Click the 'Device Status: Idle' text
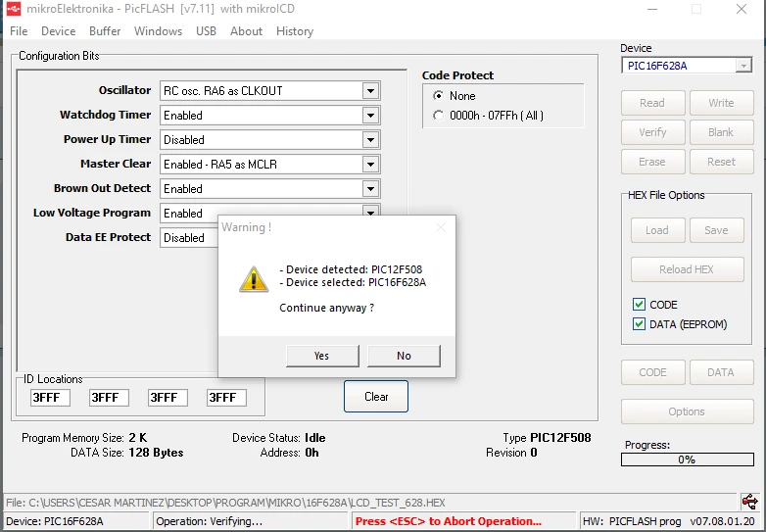Viewport: 766px width, 532px height. 279,438
